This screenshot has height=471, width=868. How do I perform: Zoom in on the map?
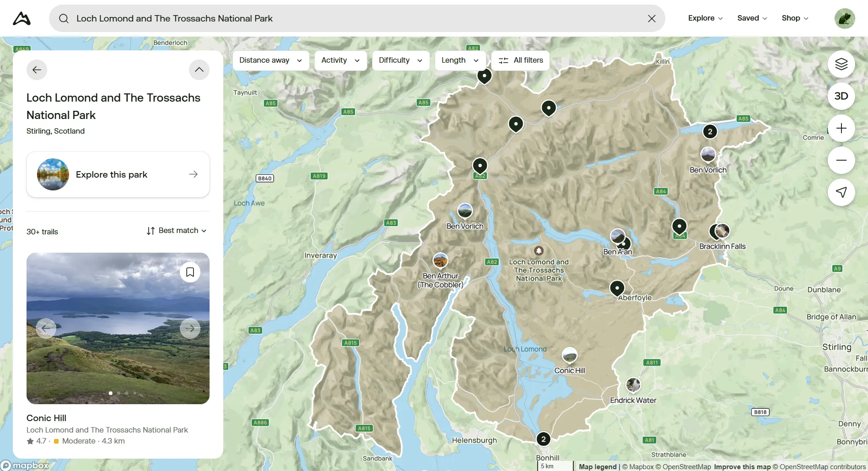click(841, 128)
